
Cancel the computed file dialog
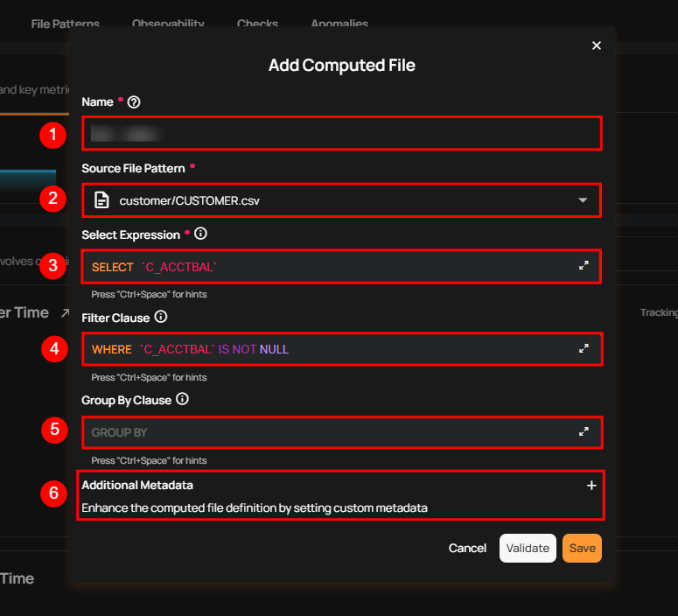[467, 548]
